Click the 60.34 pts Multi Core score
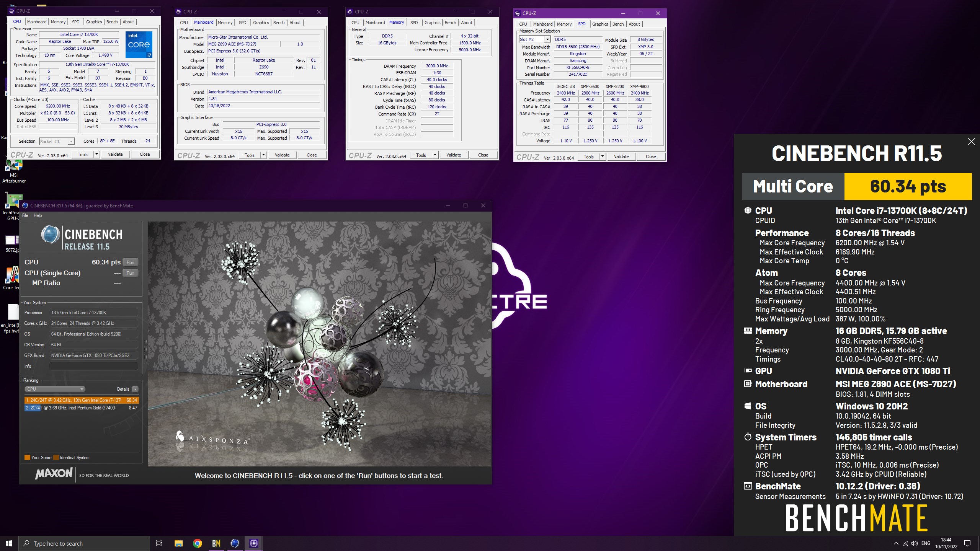The width and height of the screenshot is (980, 551). tap(908, 186)
